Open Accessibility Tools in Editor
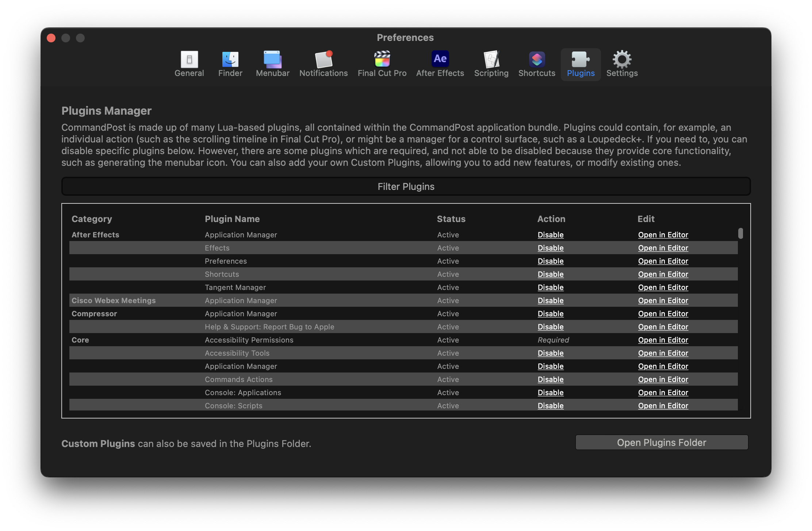The width and height of the screenshot is (812, 531). click(663, 353)
